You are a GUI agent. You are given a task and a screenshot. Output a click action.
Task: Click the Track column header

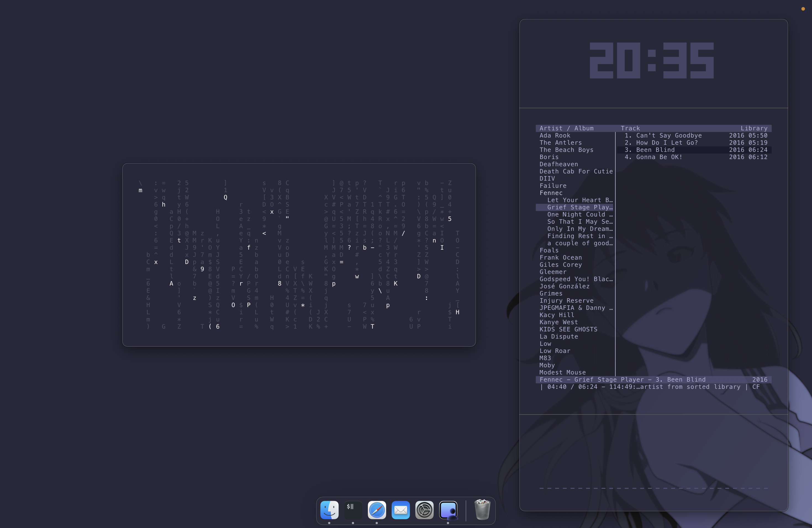coord(630,128)
